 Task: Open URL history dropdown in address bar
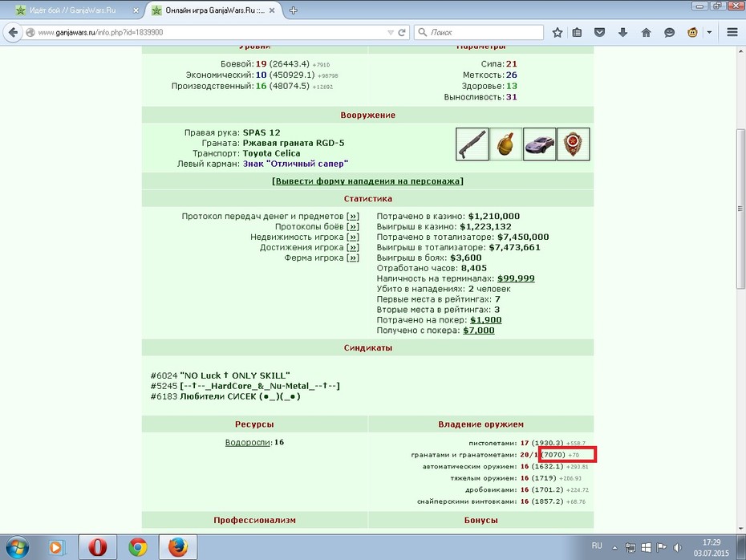[x=391, y=32]
